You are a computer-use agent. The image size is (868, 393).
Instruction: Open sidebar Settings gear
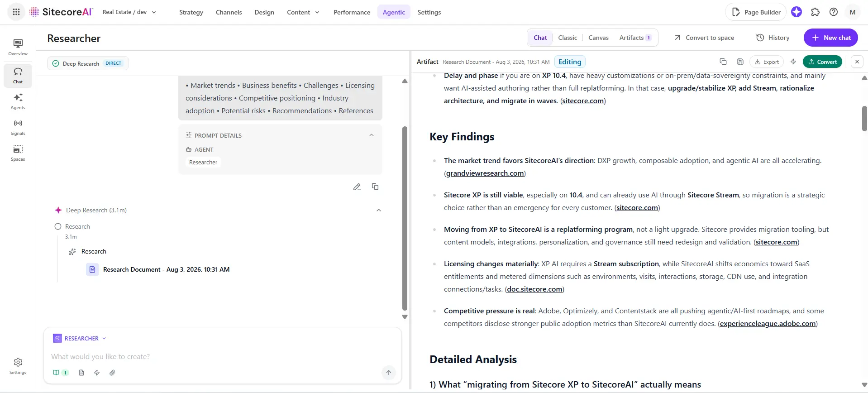[18, 366]
